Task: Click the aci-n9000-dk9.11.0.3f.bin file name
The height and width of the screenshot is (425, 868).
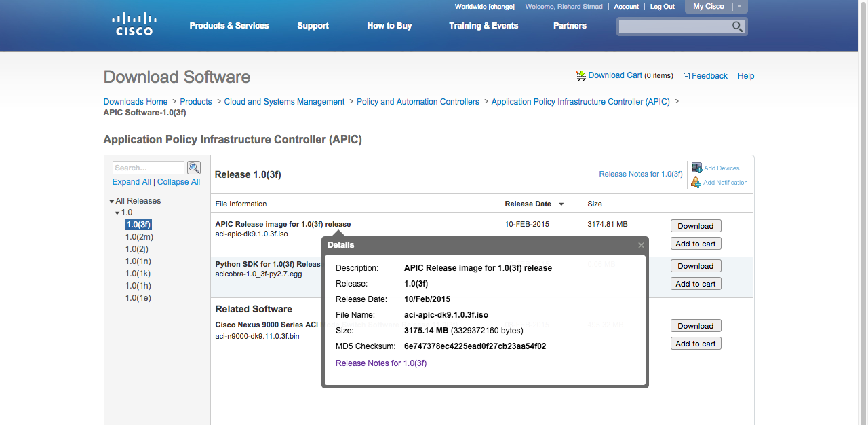Action: click(x=257, y=336)
